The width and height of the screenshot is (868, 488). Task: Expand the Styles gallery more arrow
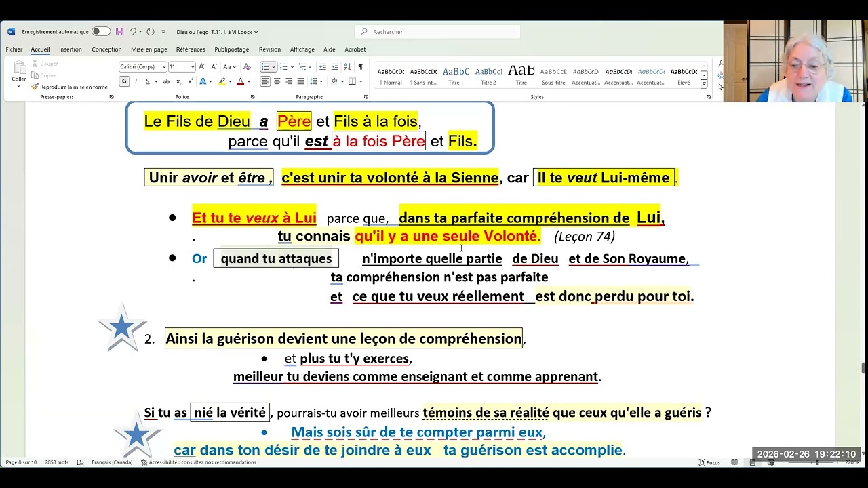point(704,84)
